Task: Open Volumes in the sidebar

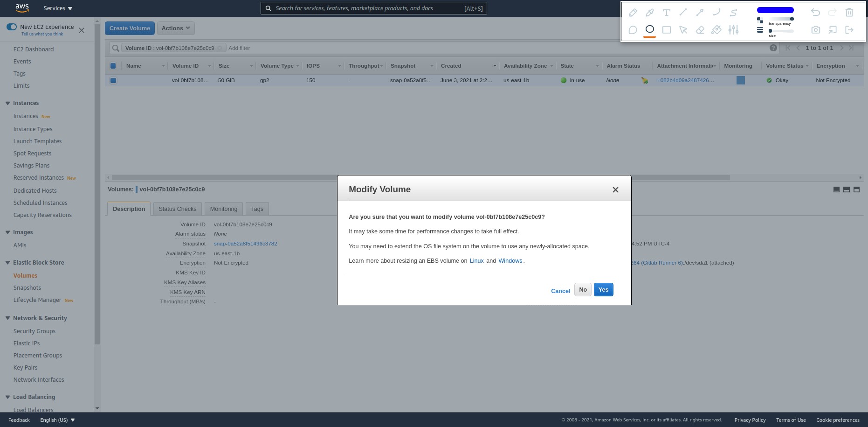Action: (x=25, y=276)
